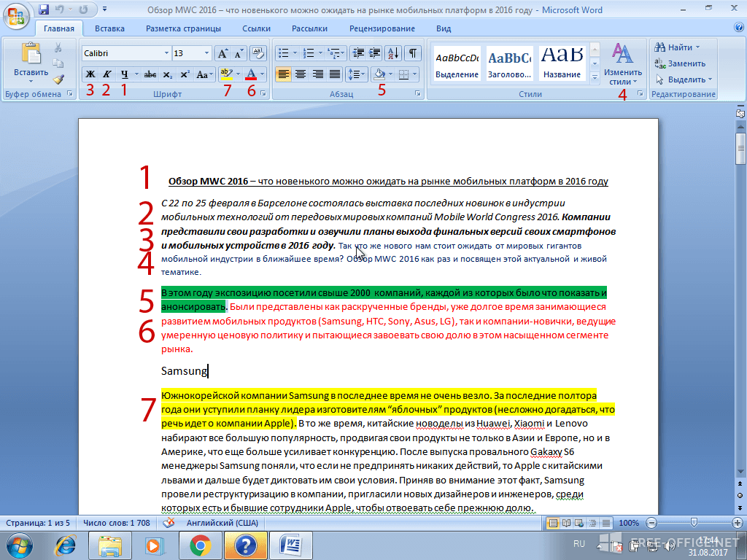Click the zoom slider handle

[694, 523]
